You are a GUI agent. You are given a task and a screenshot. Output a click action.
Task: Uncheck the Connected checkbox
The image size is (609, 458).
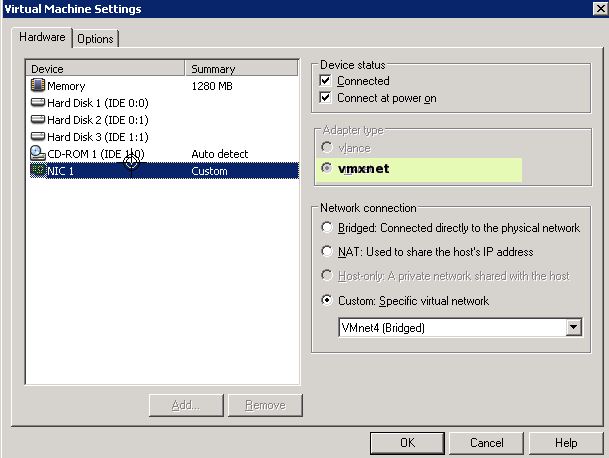[x=326, y=81]
